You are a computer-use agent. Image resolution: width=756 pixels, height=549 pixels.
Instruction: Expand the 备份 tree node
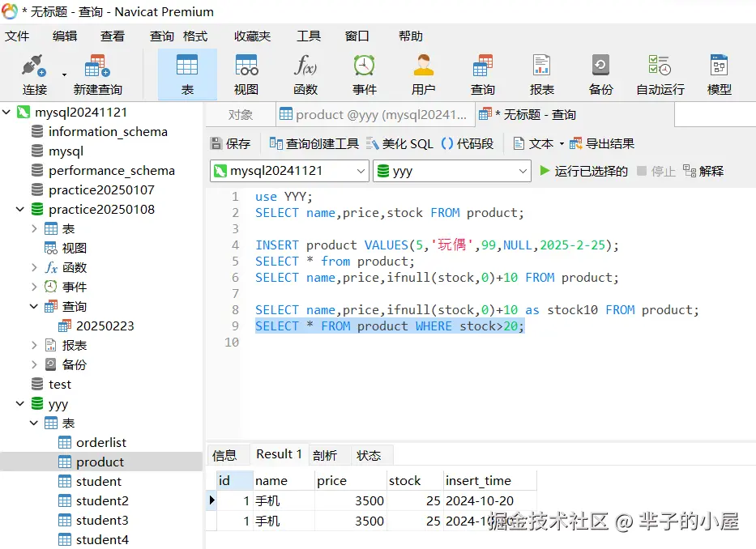click(34, 364)
